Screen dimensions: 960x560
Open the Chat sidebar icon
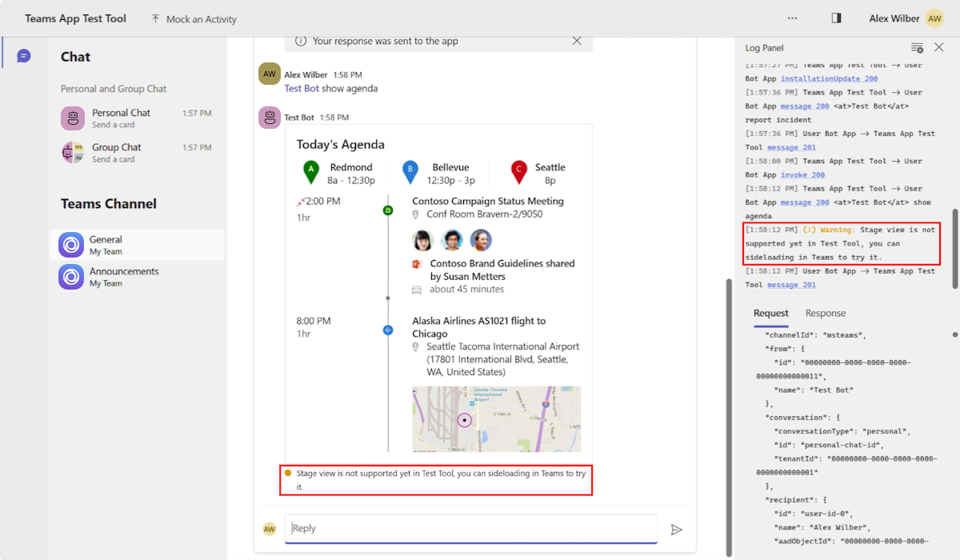point(24,56)
